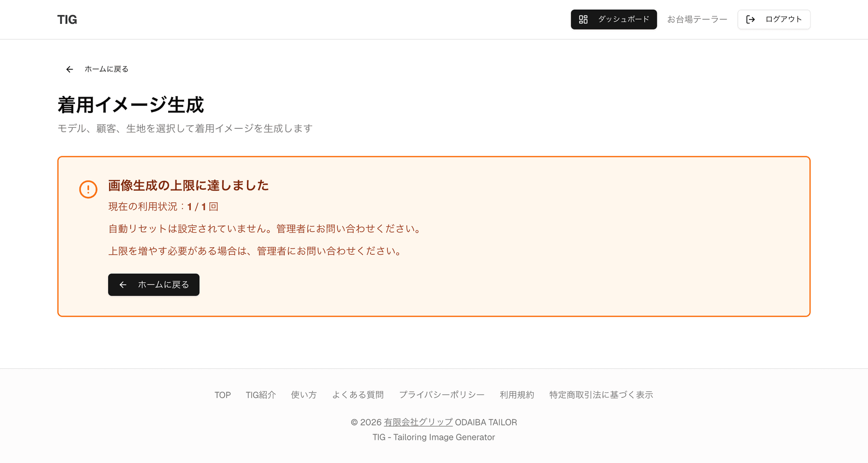
Task: Click the left arrow inside the dark home button
Action: 123,285
